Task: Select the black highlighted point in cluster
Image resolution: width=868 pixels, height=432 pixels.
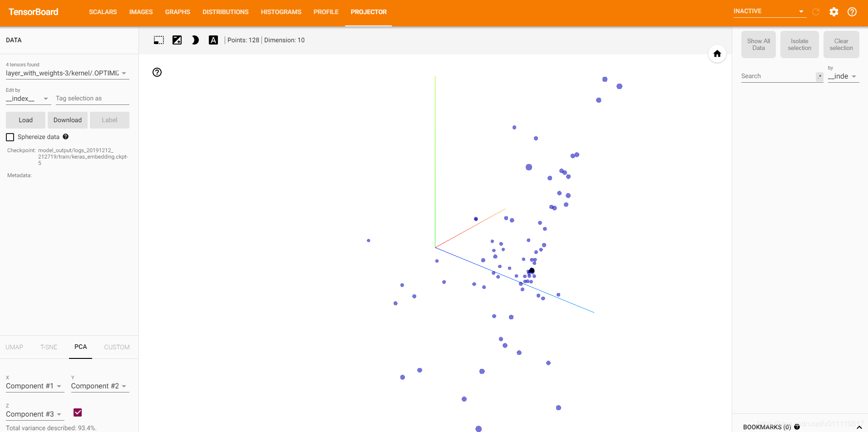Action: click(532, 271)
